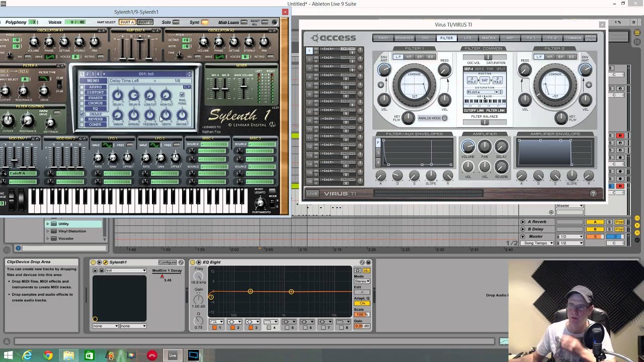The image size is (644, 362).
Task: Open the EQ band 2 filter type dropdown
Action: [234, 322]
